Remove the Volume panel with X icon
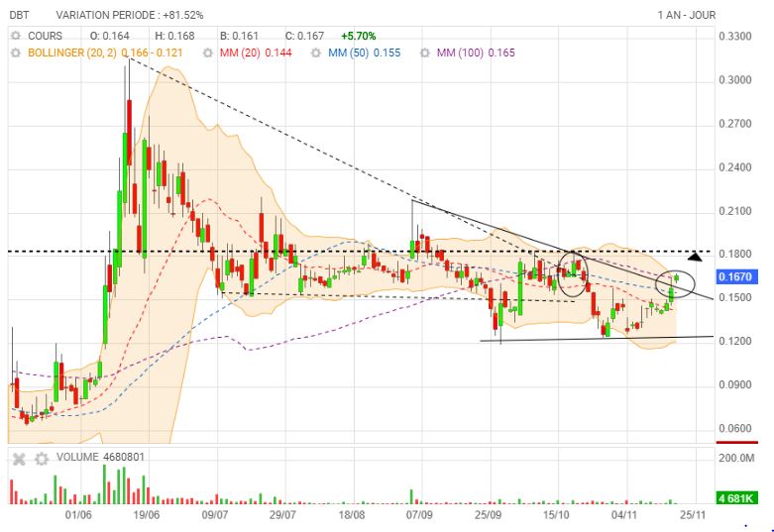This screenshot has width=774, height=532. click(19, 460)
